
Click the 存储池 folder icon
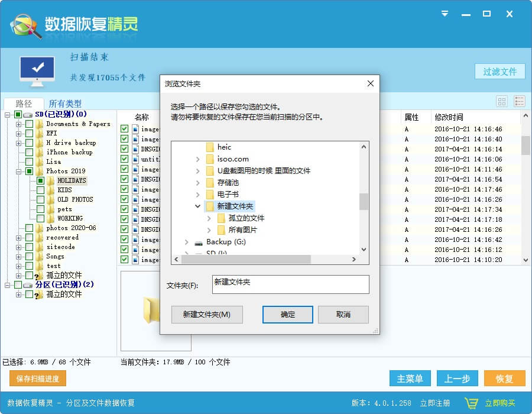[x=210, y=183]
